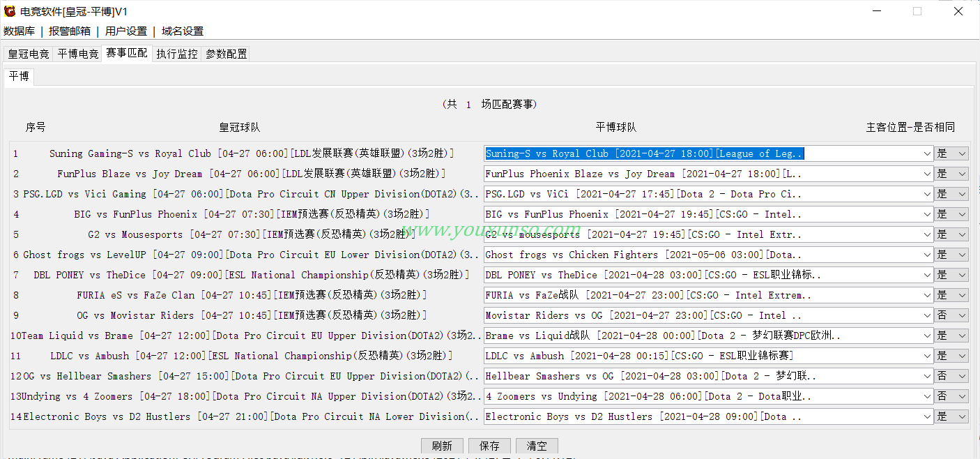Open row 10 是/否 position dropdown
980x459 pixels.
951,336
